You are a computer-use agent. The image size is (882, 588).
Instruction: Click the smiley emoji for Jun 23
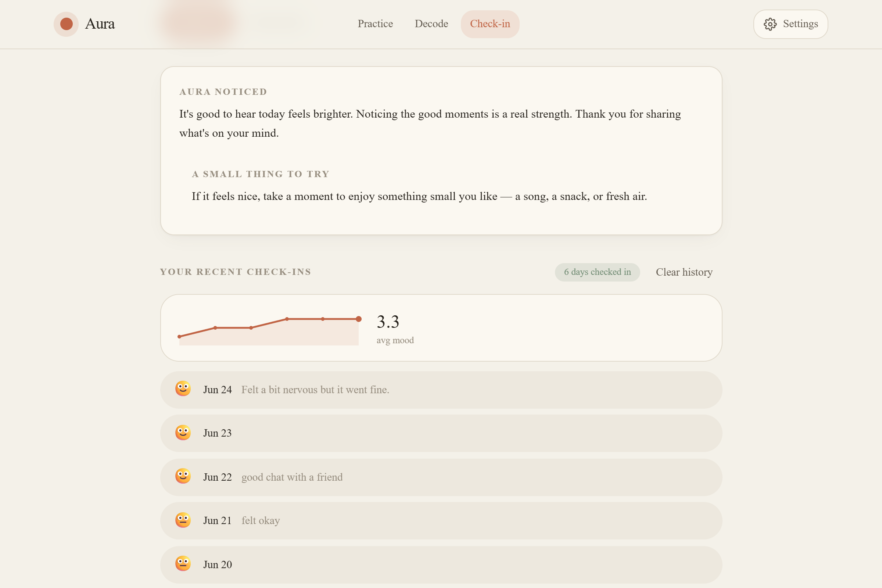tap(183, 433)
